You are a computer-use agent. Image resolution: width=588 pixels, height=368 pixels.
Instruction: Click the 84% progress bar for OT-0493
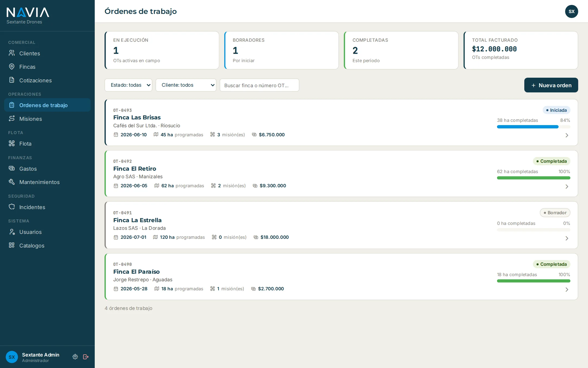click(x=534, y=127)
